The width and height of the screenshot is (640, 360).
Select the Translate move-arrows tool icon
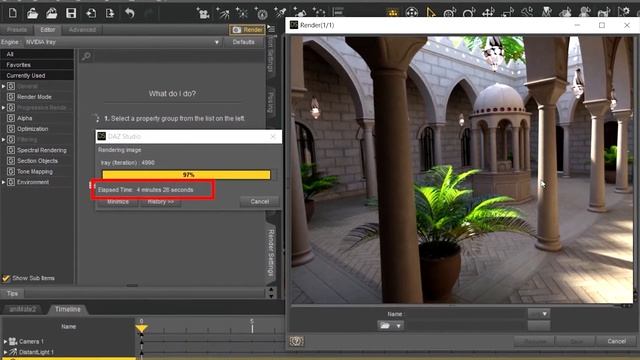click(488, 13)
